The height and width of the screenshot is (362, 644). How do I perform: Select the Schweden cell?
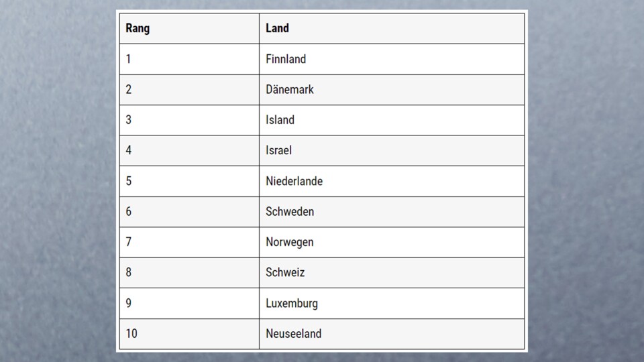pyautogui.click(x=290, y=211)
